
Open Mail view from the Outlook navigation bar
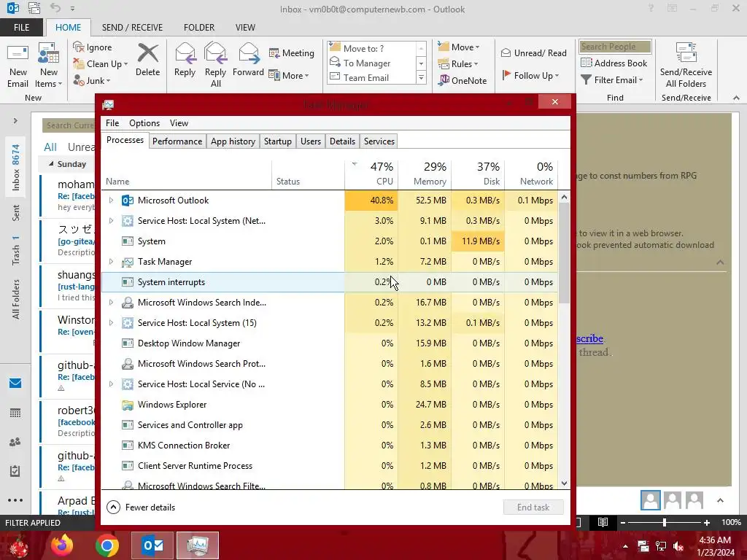[x=15, y=384]
